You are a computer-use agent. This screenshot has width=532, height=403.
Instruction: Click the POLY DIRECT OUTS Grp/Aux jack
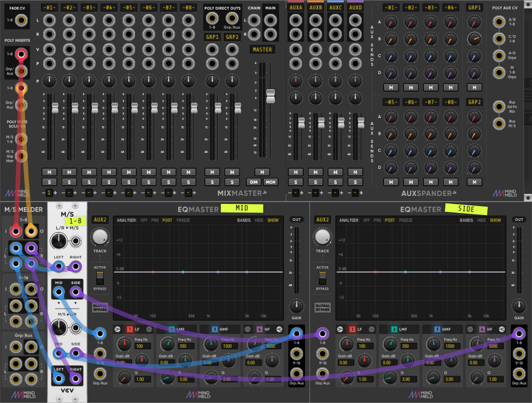pyautogui.click(x=232, y=18)
